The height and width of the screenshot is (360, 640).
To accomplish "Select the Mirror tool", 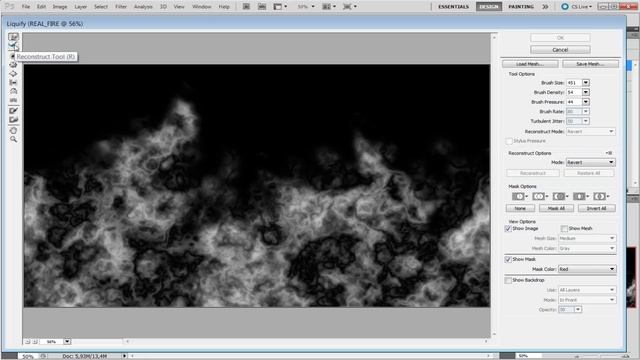I will tap(13, 91).
